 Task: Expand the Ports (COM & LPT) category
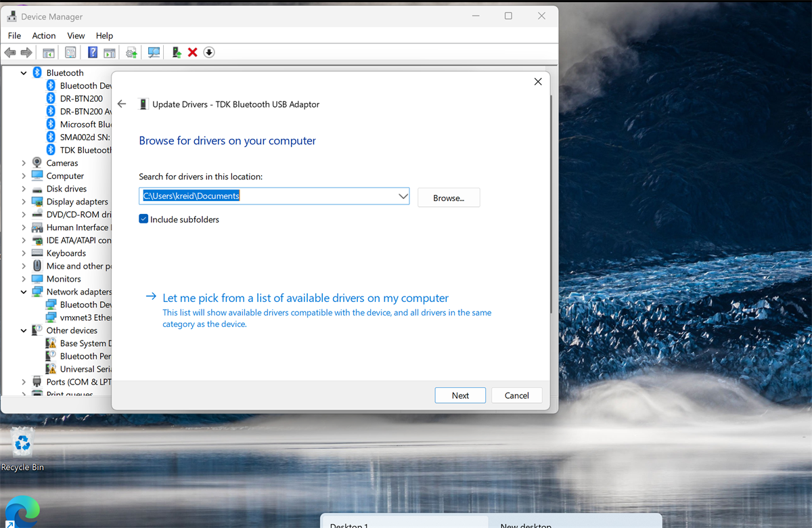point(24,382)
